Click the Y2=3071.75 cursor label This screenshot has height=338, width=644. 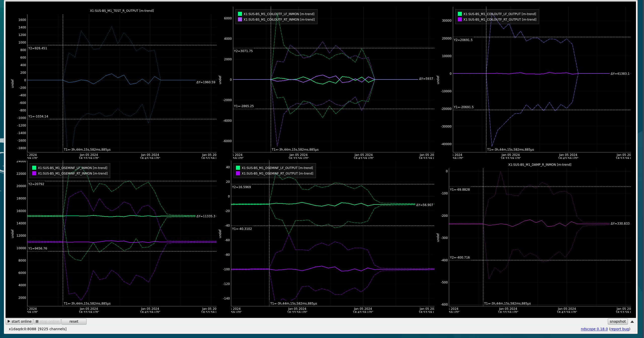243,51
